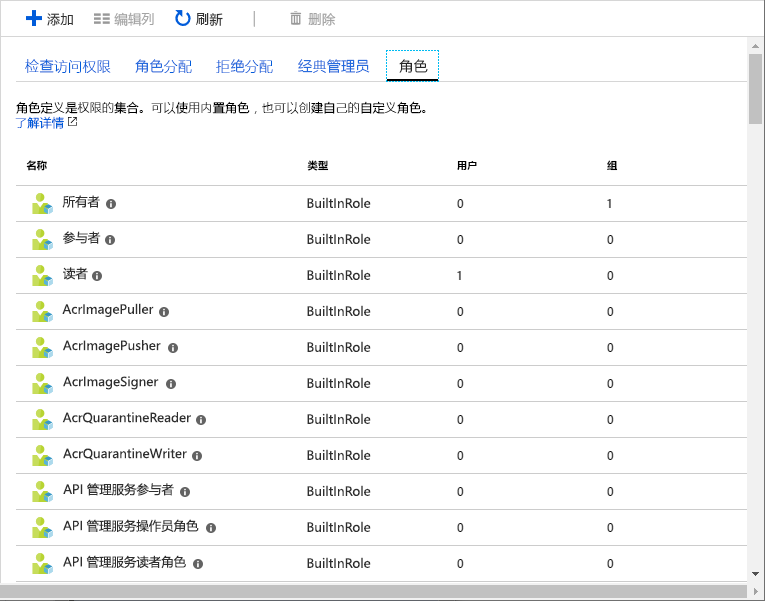Click role icon of API 管理服务操作员角色 row
The image size is (765, 601).
tap(42, 527)
